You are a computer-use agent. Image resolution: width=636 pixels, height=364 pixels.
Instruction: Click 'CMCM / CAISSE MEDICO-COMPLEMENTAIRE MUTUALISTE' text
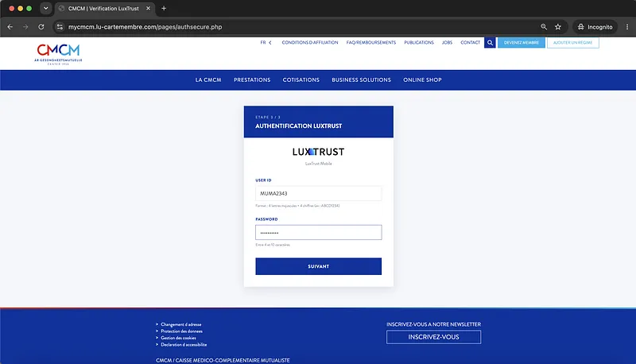223,360
